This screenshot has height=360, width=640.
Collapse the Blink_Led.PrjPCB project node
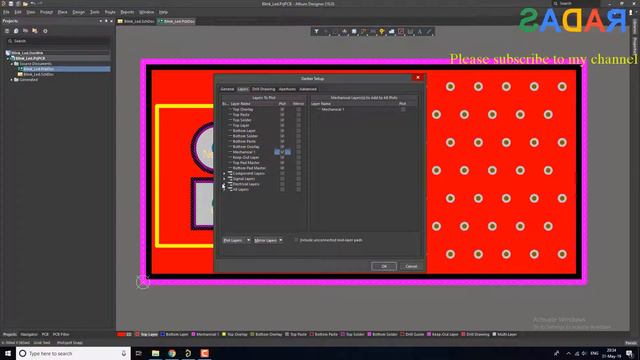pyautogui.click(x=8, y=58)
